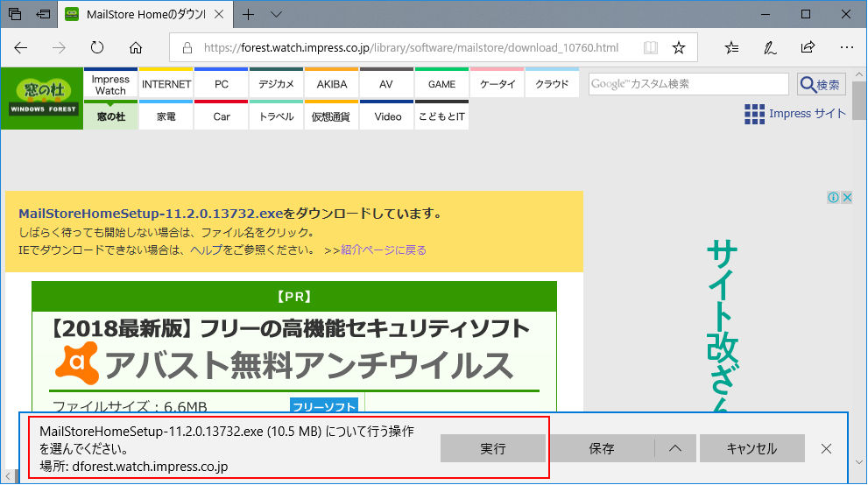Screen dimensions: 868x485
Task: Click the Windows Forest logo
Action: 43,98
